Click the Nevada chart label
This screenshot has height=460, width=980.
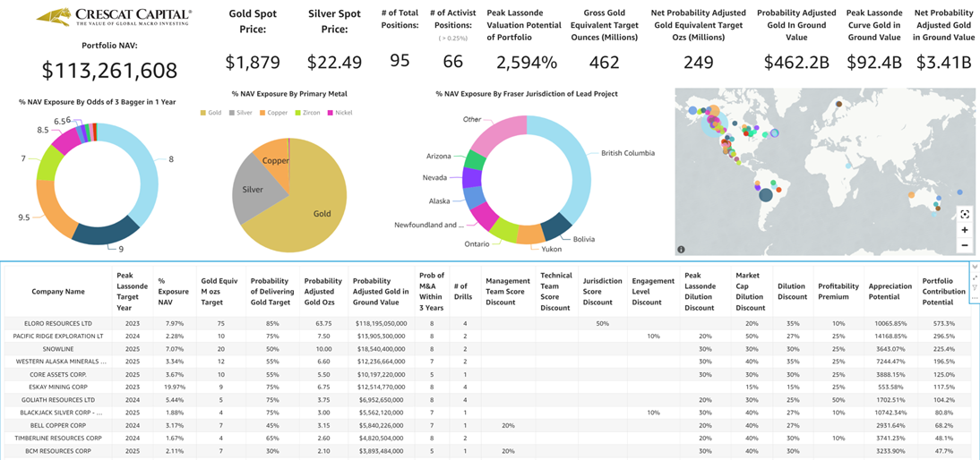(x=434, y=177)
